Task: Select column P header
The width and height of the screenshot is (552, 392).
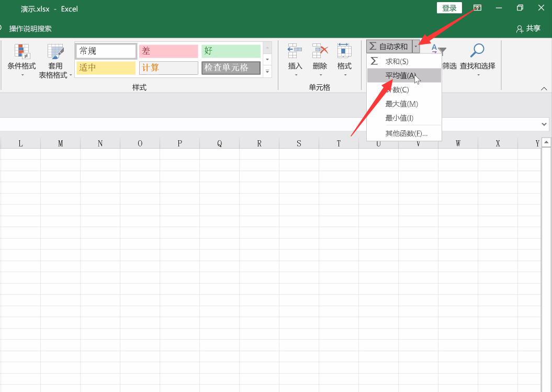Action: pyautogui.click(x=179, y=143)
